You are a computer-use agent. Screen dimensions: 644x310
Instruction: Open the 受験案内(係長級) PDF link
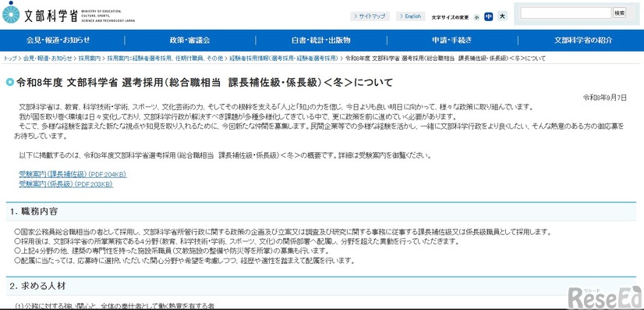pyautogui.click(x=65, y=184)
